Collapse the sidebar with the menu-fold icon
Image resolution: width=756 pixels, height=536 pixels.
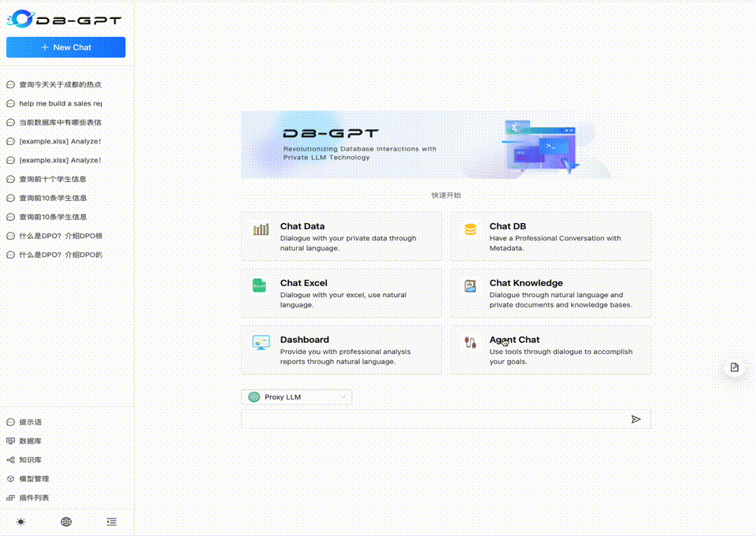pyautogui.click(x=111, y=522)
